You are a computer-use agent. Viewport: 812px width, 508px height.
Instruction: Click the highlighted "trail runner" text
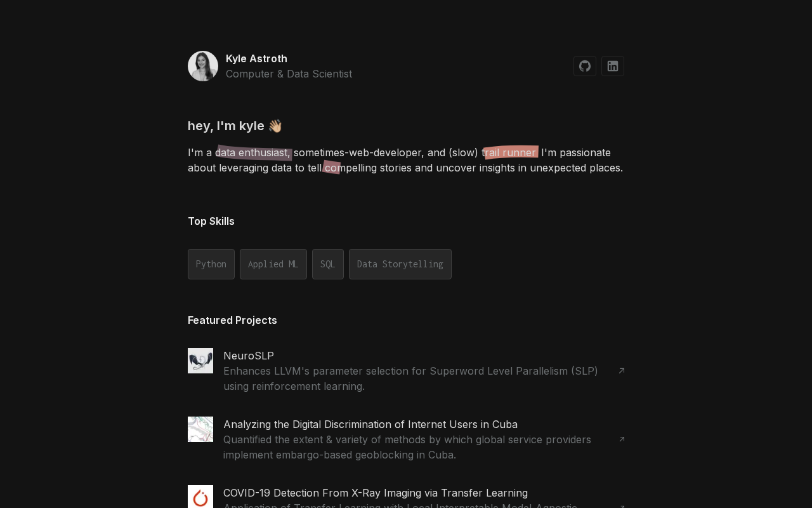pyautogui.click(x=511, y=152)
